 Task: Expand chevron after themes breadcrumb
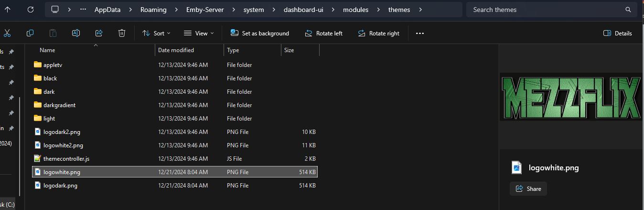click(419, 10)
